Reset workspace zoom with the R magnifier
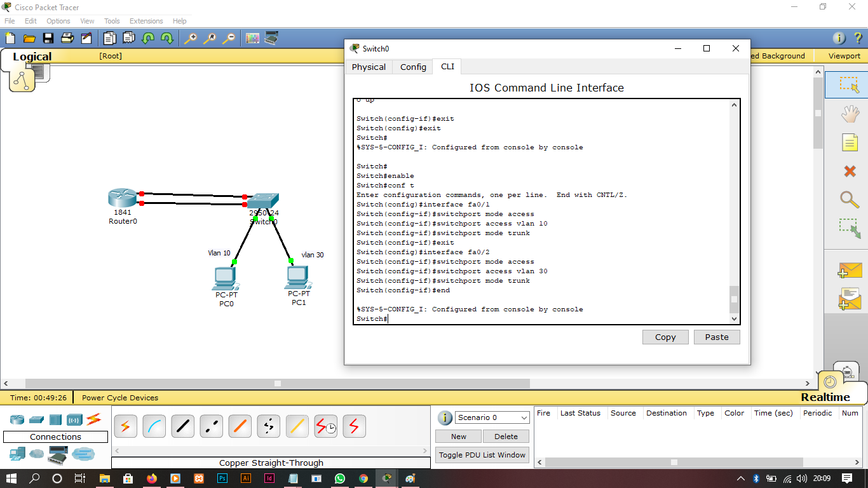The image size is (868, 488). [209, 38]
